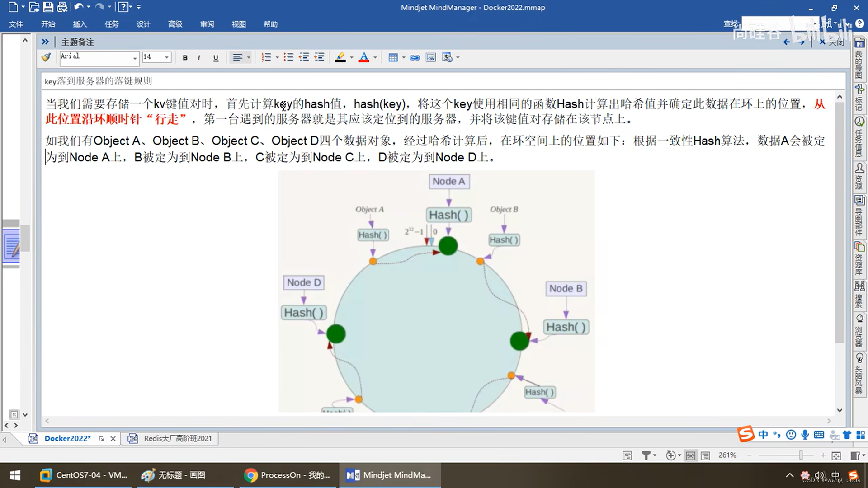The image size is (868, 488).
Task: Click the clear formatting brush icon
Action: [46, 57]
